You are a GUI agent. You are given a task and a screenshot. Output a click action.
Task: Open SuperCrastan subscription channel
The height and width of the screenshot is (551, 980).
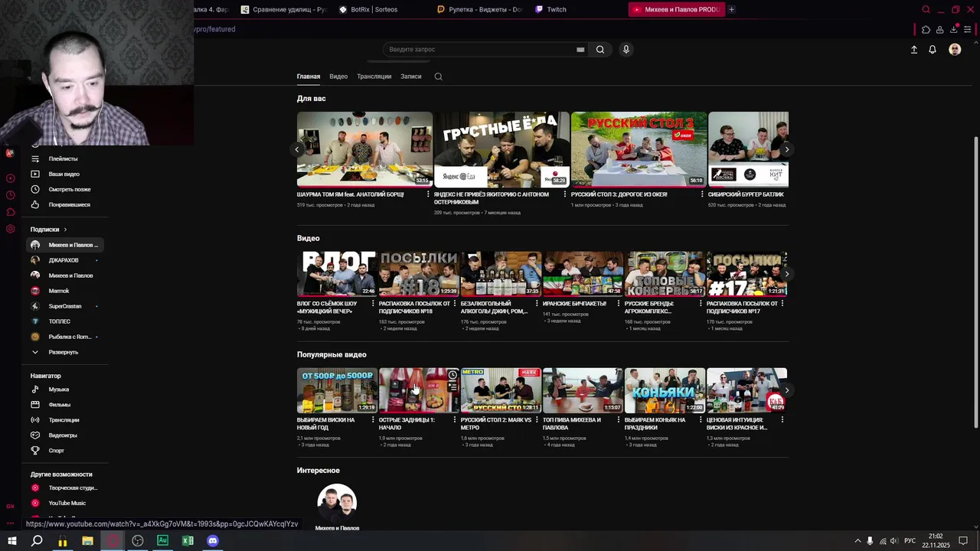pyautogui.click(x=65, y=306)
